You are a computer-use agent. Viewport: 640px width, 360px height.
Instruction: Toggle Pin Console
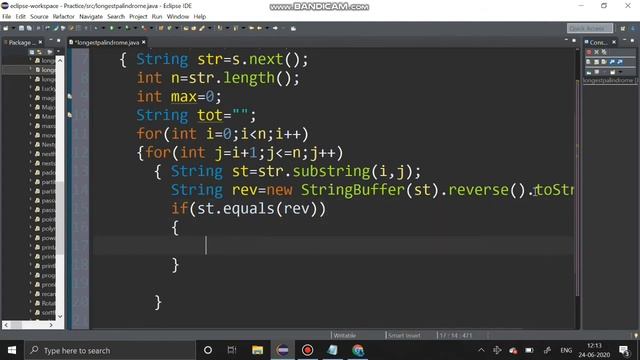point(589,72)
